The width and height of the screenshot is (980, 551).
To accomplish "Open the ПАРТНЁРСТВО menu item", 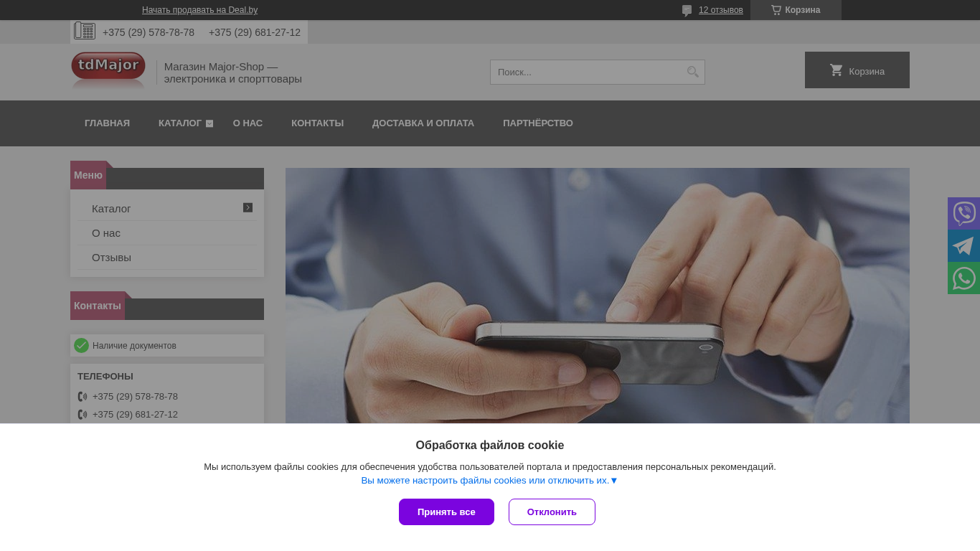I will 538,123.
